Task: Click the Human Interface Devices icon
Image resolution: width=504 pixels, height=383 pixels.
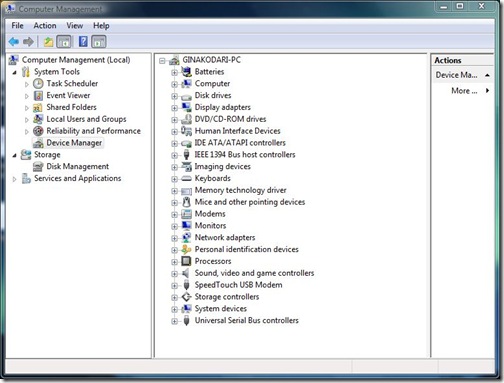Action: pos(186,131)
